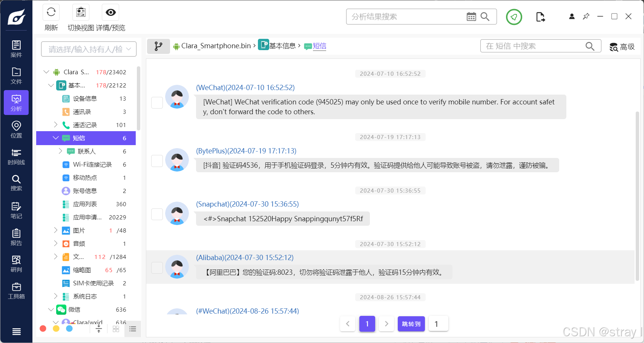Image resolution: width=644 pixels, height=343 pixels.
Task: Click the red color tag dot
Action: click(x=43, y=328)
